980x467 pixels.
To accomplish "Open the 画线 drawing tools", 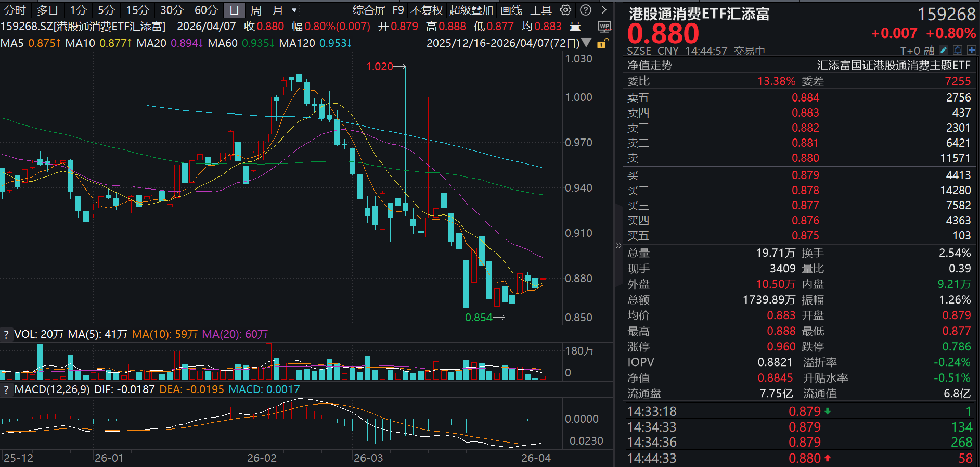I will (511, 10).
